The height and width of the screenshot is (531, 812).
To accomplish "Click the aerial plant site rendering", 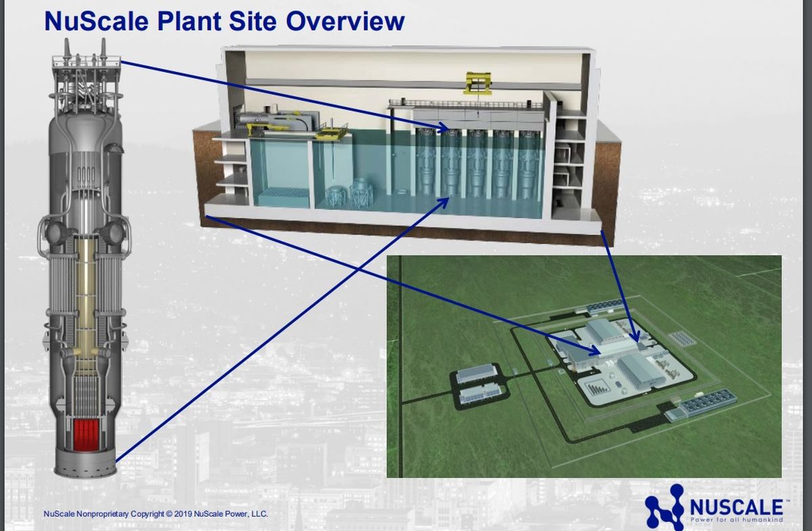I will click(584, 366).
